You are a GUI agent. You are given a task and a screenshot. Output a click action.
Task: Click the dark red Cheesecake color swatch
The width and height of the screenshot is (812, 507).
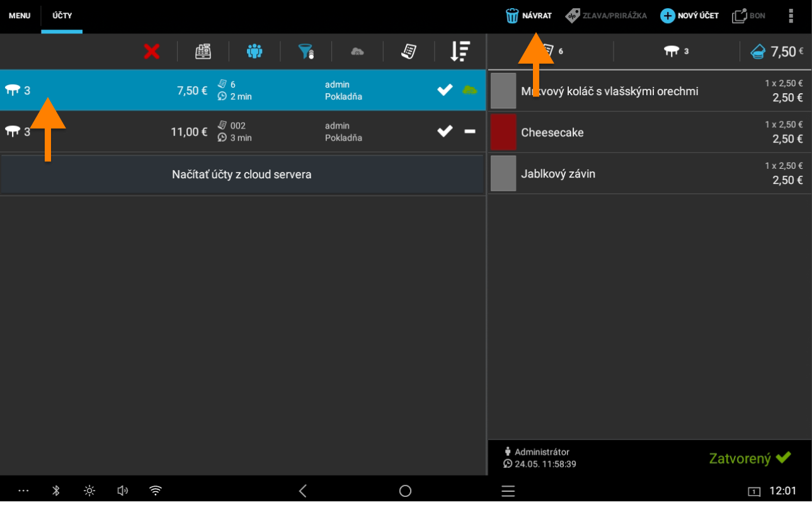coord(503,132)
